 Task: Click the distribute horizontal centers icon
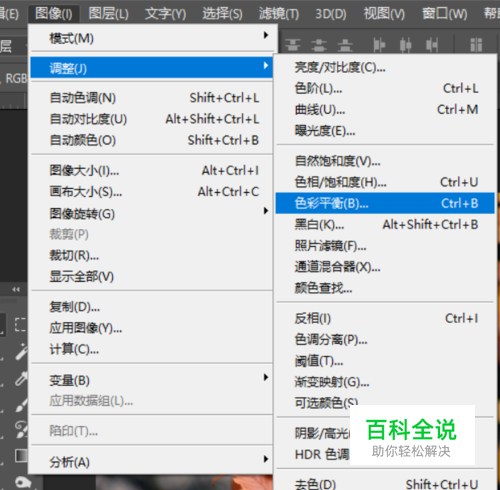(x=405, y=45)
